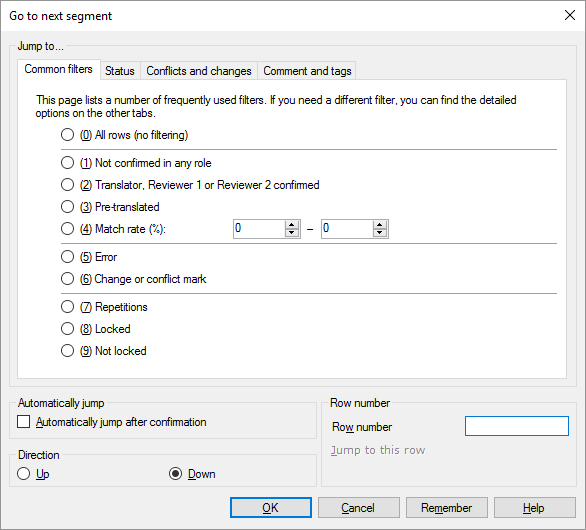
Task: Click the Remember button
Action: pos(447,508)
